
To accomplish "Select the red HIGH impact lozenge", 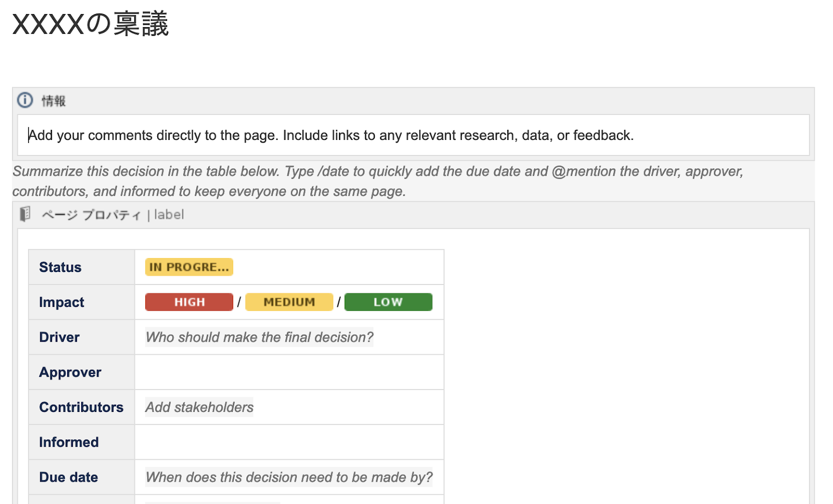I will pos(189,302).
